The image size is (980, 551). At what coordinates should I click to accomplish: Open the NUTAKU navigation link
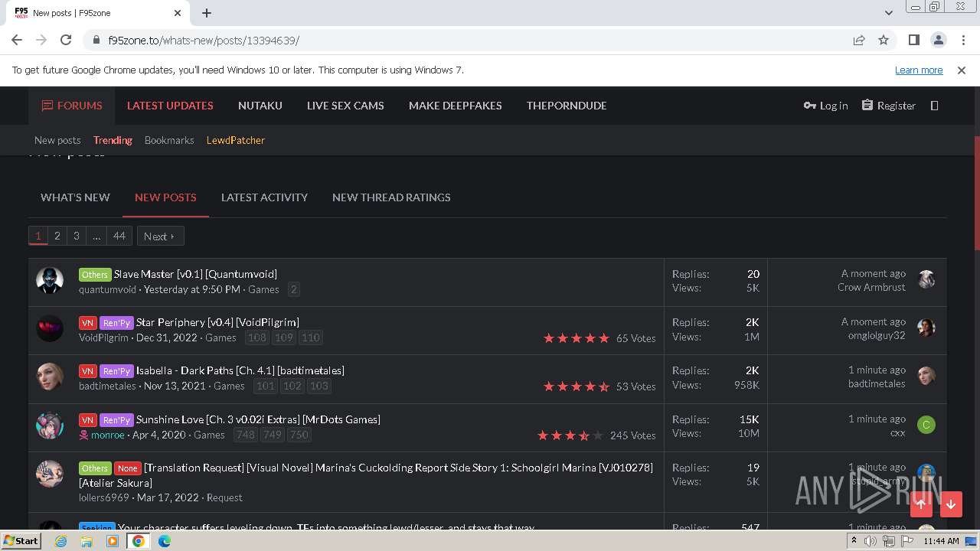260,106
